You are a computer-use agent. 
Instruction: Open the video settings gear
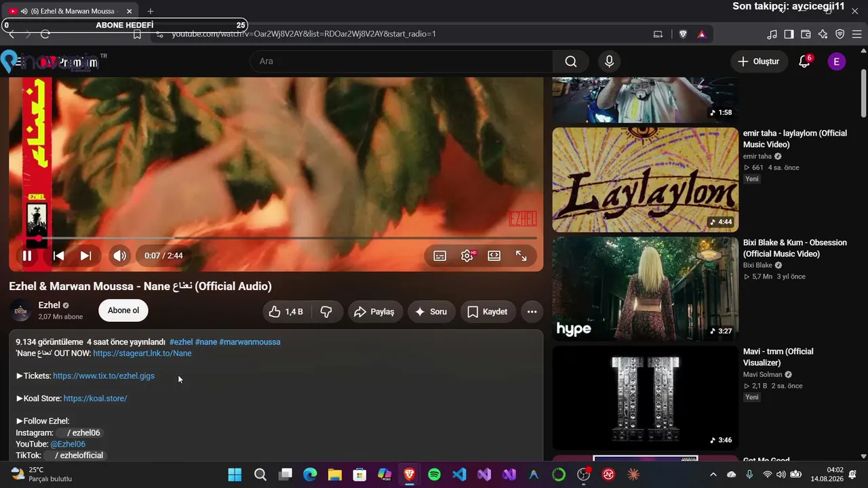pyautogui.click(x=467, y=256)
